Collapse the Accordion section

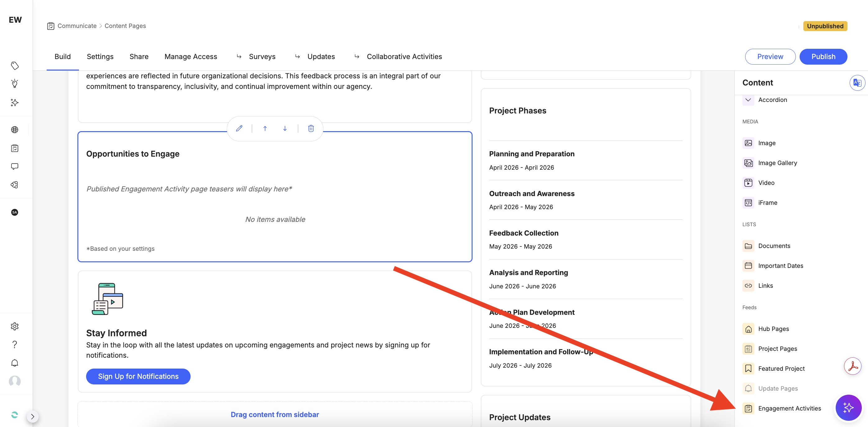tap(748, 100)
